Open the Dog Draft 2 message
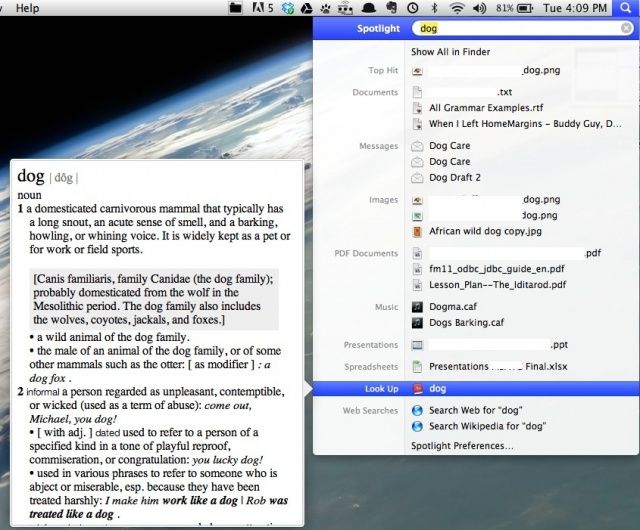Screen dimensions: 640x530 (455, 177)
